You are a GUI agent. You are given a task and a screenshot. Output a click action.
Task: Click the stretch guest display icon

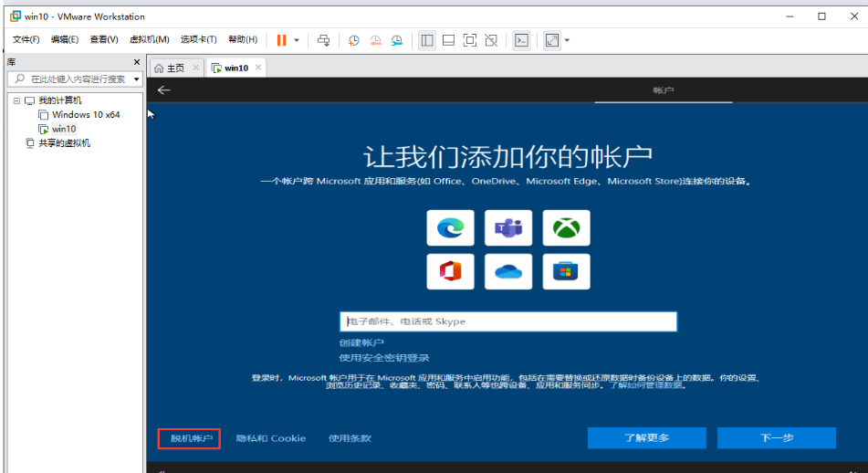click(x=552, y=40)
